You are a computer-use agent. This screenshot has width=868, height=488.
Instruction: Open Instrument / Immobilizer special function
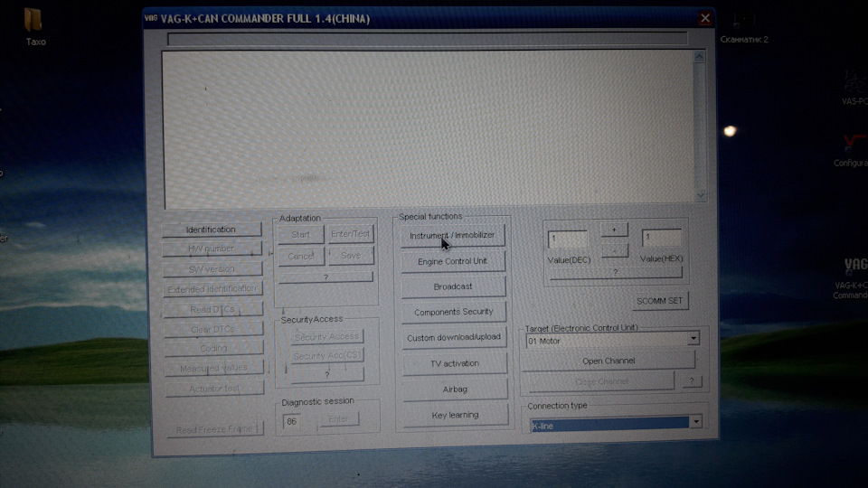point(453,236)
